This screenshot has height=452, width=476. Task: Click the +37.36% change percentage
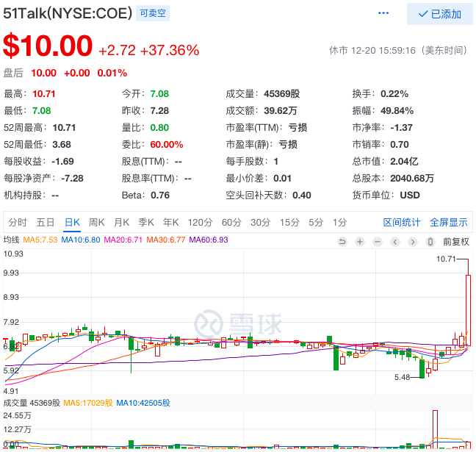tap(170, 50)
